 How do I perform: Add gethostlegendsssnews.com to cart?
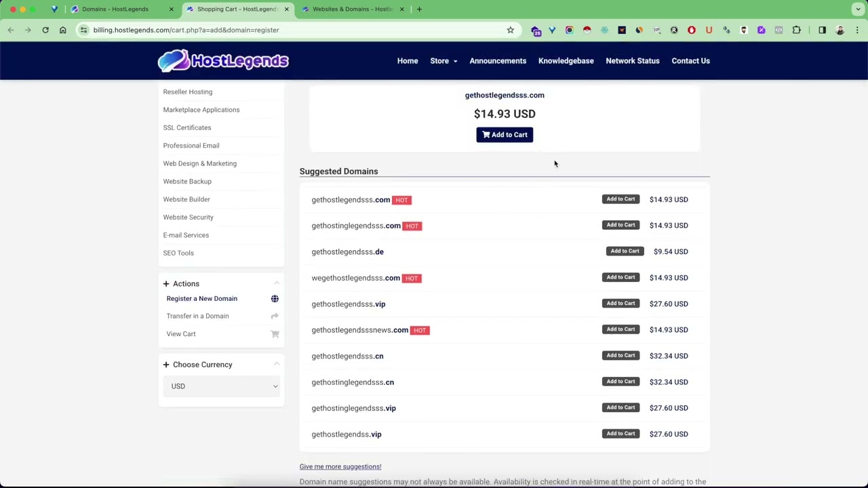pos(620,329)
